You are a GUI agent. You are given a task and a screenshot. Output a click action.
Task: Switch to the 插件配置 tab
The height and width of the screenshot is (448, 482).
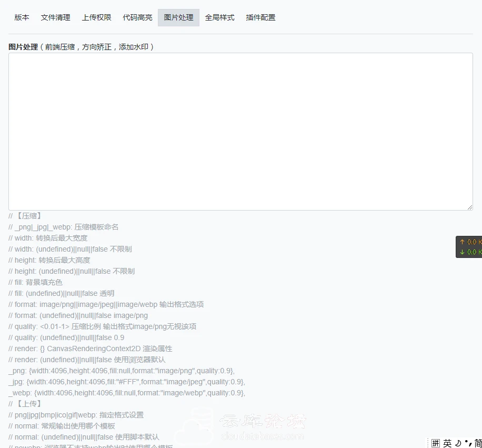(x=260, y=17)
